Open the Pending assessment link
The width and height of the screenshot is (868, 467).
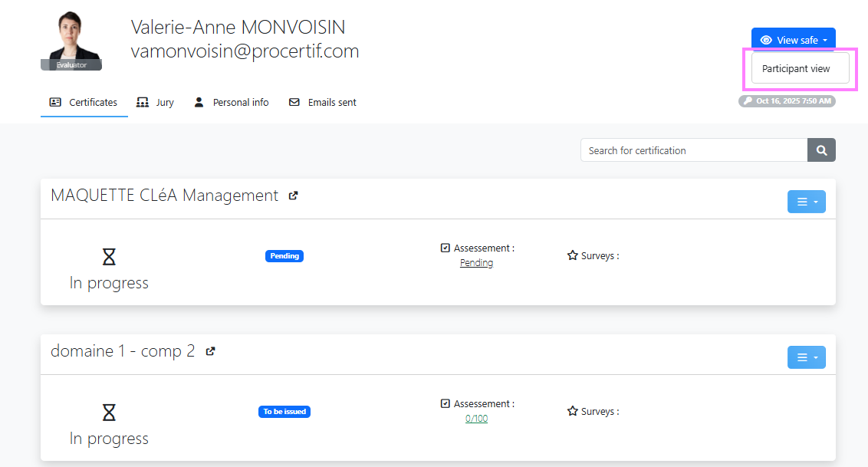pos(476,263)
